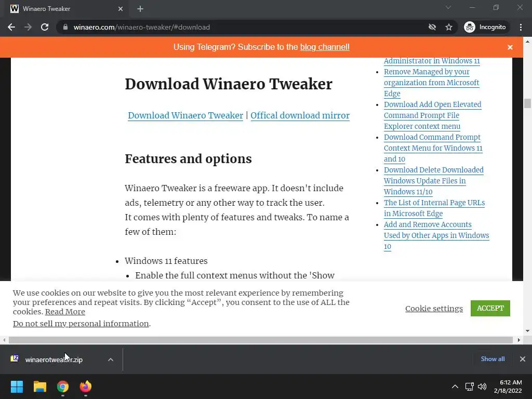Open File Explorer from taskbar
532x399 pixels.
[x=39, y=387]
